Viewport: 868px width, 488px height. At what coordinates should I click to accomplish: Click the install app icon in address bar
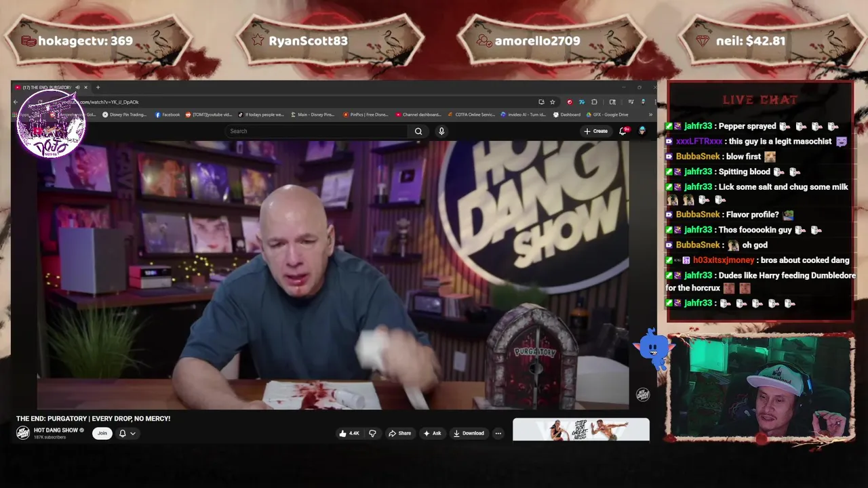[541, 102]
